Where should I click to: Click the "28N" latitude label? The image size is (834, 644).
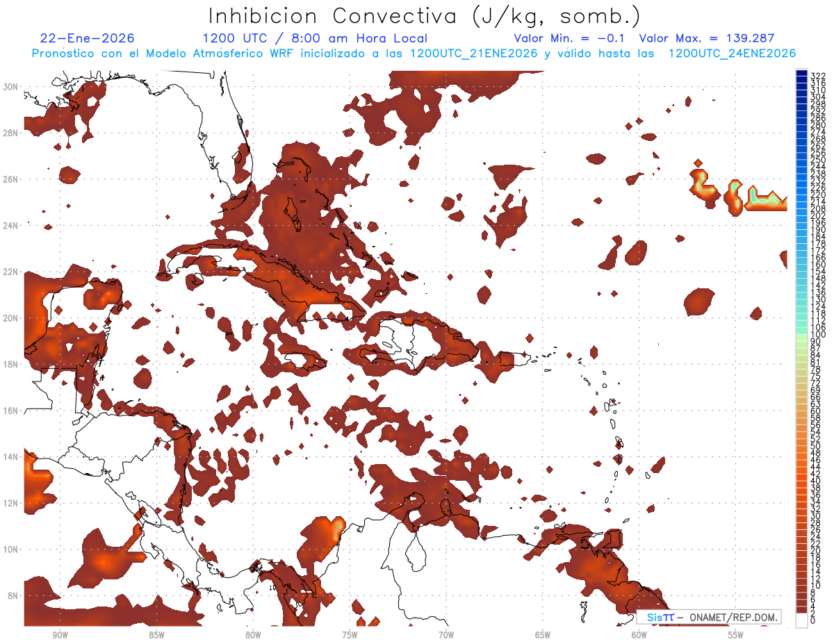[10, 133]
